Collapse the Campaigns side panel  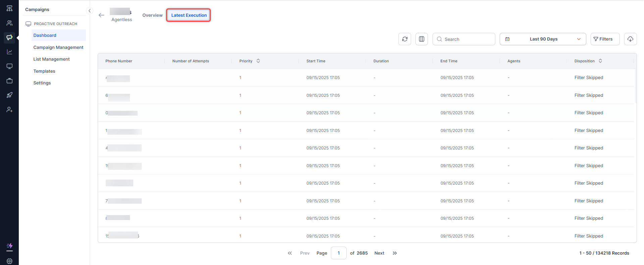coord(90,11)
